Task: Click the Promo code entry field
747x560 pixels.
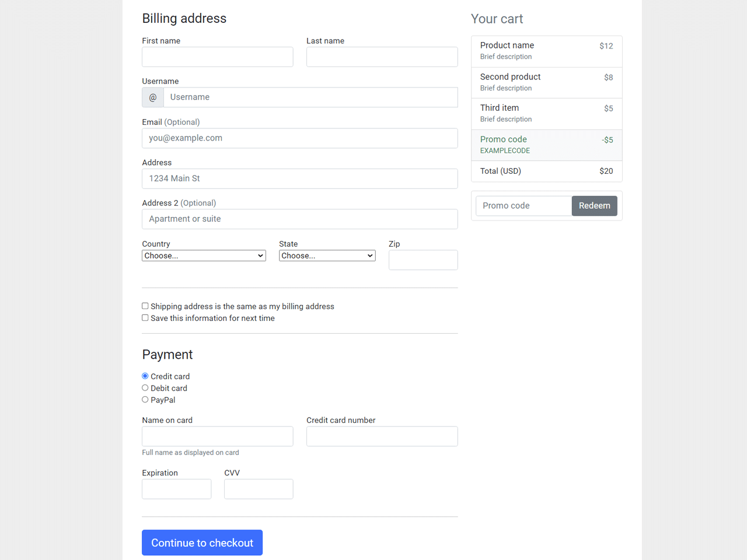Action: 523,205
